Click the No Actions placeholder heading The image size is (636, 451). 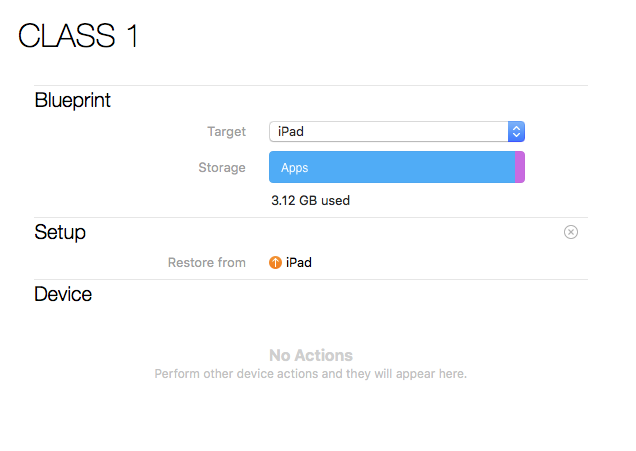pyautogui.click(x=311, y=355)
